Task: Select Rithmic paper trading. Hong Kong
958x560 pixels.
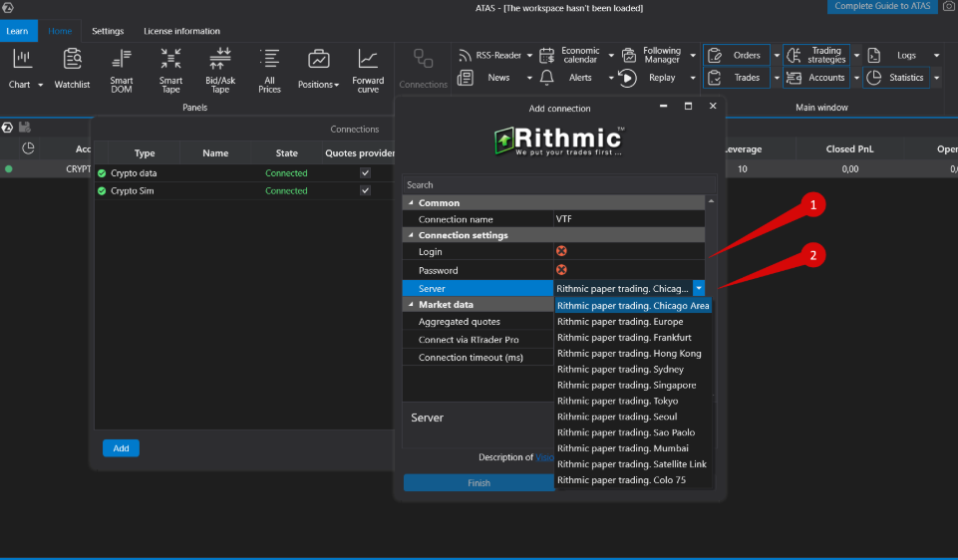Action: [633, 353]
